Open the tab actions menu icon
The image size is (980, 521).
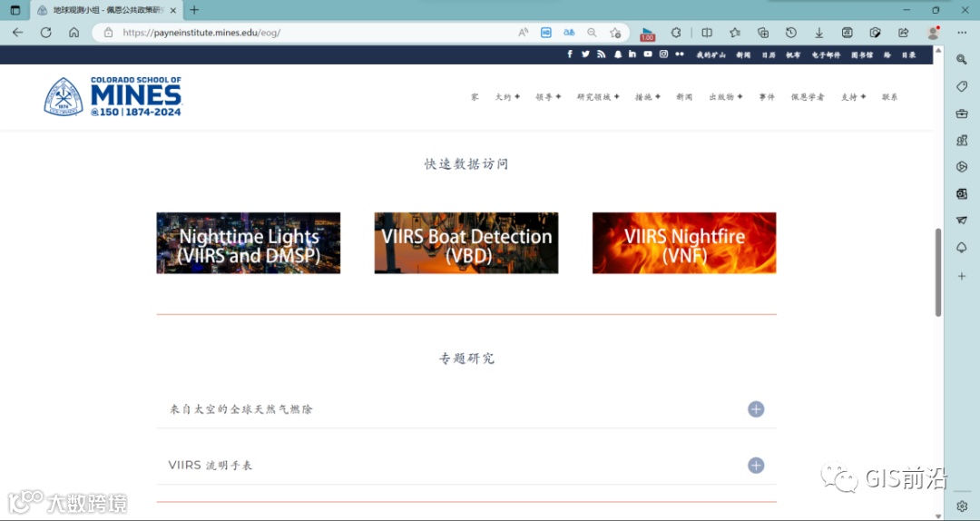pos(15,10)
